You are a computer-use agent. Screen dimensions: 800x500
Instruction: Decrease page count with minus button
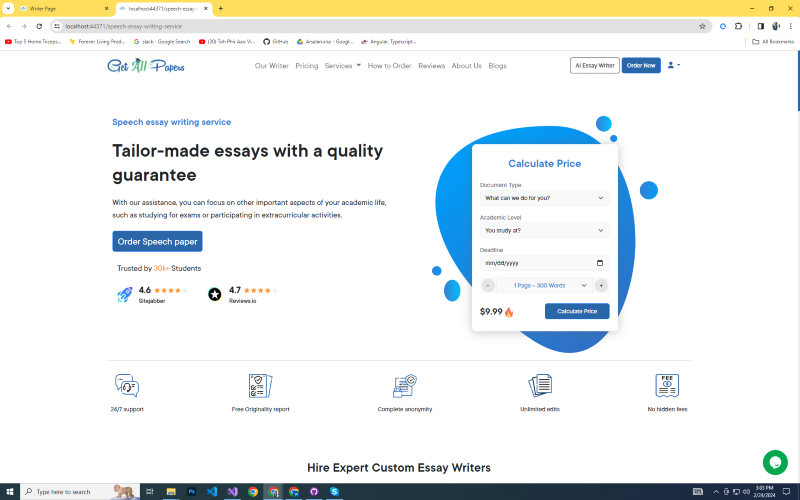pyautogui.click(x=488, y=285)
